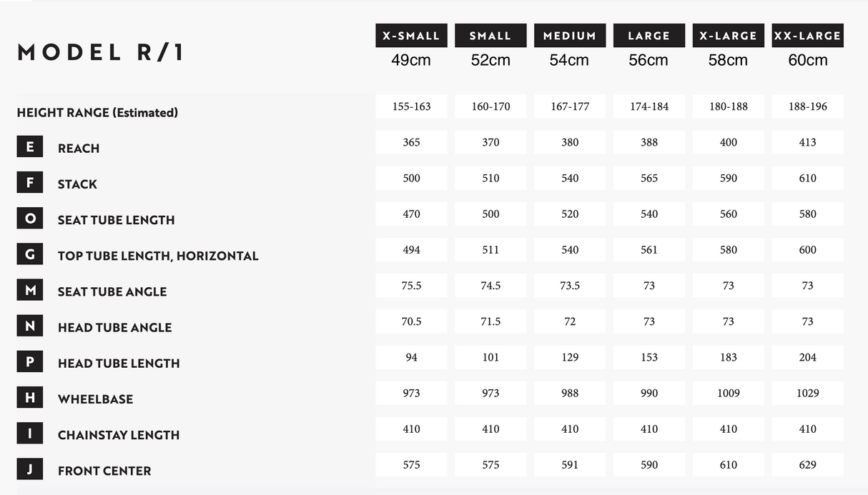The width and height of the screenshot is (868, 495).
Task: Click the MODEL R/1 heading
Action: [101, 52]
